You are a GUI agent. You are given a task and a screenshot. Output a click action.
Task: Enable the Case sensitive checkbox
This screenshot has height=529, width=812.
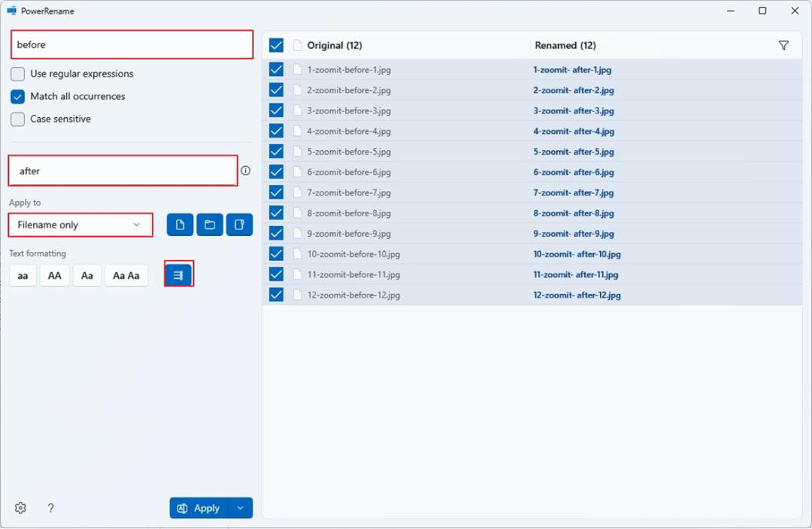point(17,119)
